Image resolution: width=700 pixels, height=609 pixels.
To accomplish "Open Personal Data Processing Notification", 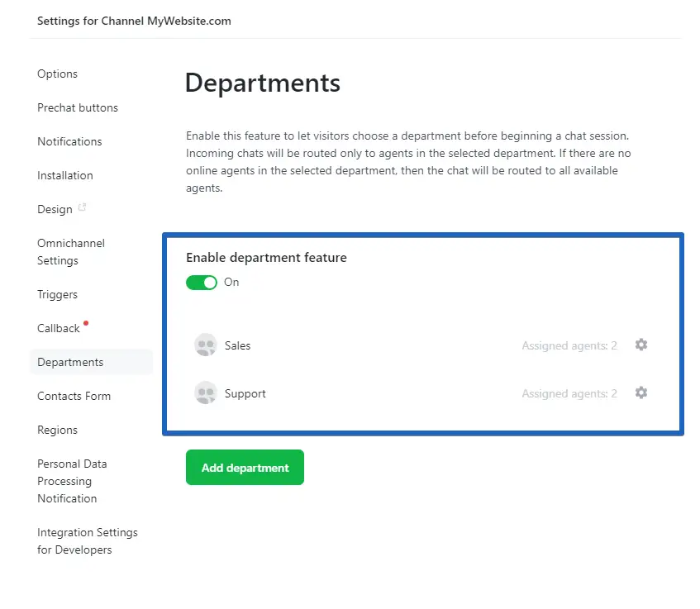I will tap(72, 481).
